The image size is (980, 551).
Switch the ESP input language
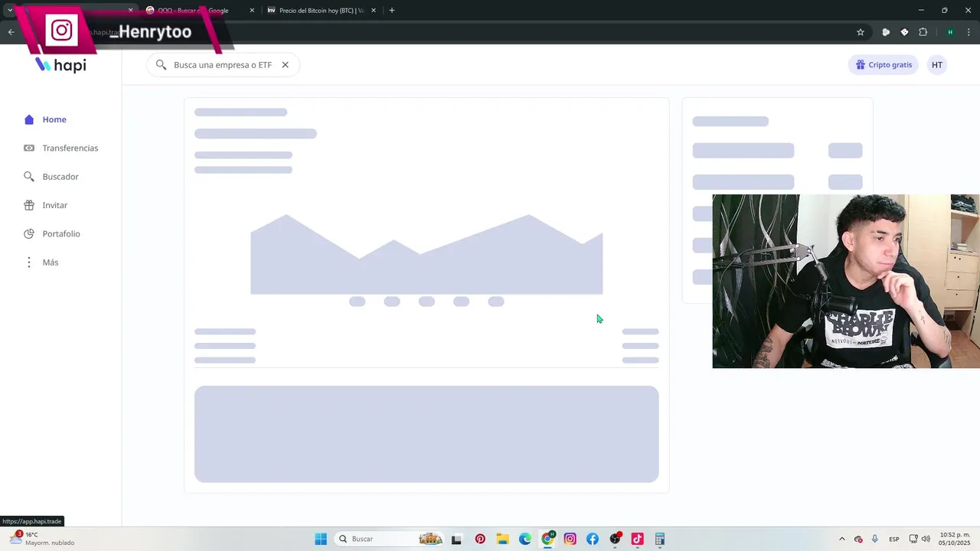(x=894, y=540)
